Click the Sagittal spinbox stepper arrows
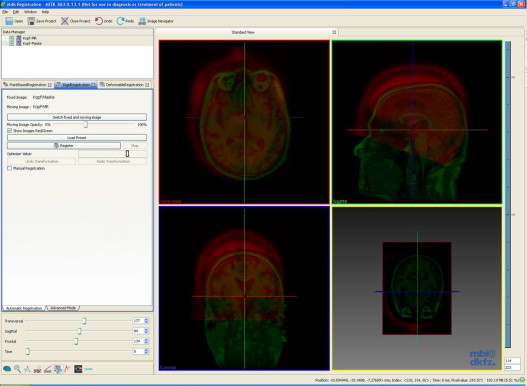Image resolution: width=527 pixels, height=386 pixels. coord(146,331)
